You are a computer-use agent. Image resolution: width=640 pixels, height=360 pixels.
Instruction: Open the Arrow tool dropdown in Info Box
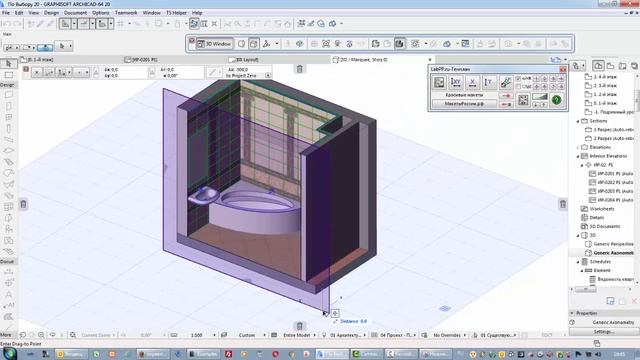point(70,46)
